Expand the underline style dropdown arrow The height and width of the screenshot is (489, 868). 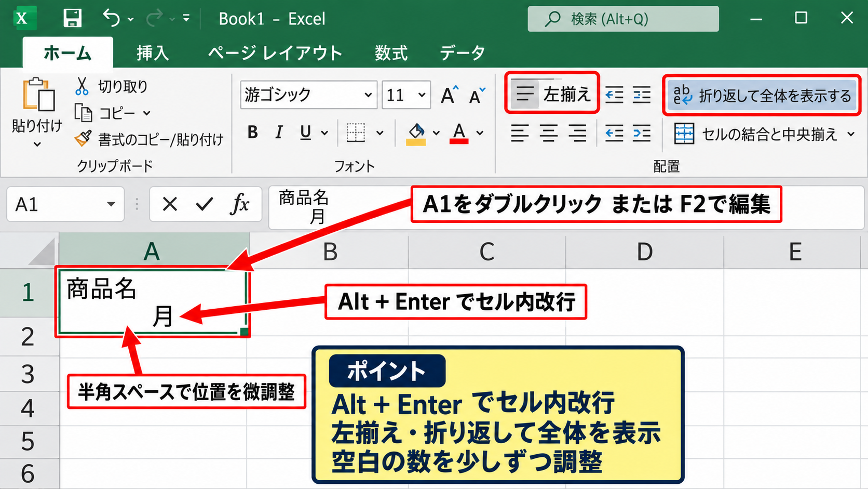(x=325, y=133)
